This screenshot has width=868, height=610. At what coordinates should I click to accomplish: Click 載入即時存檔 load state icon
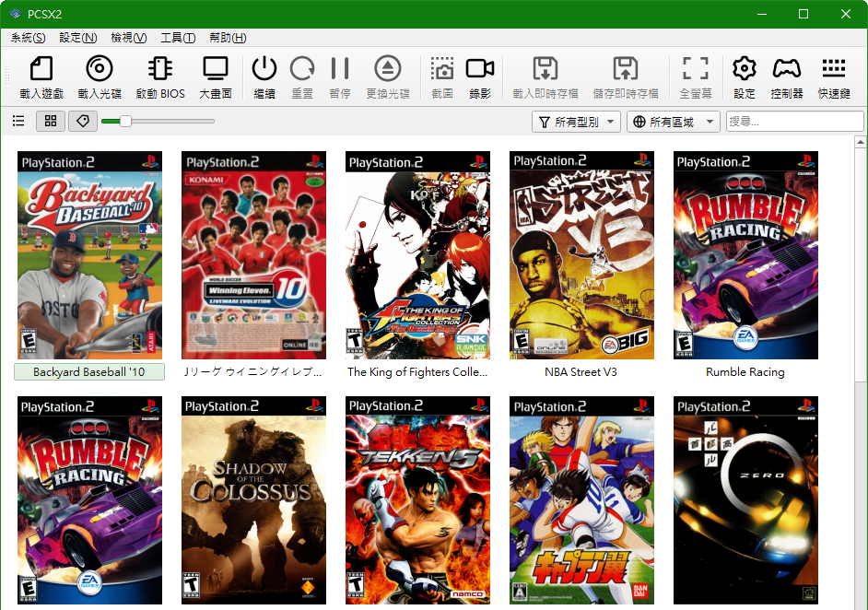(545, 68)
